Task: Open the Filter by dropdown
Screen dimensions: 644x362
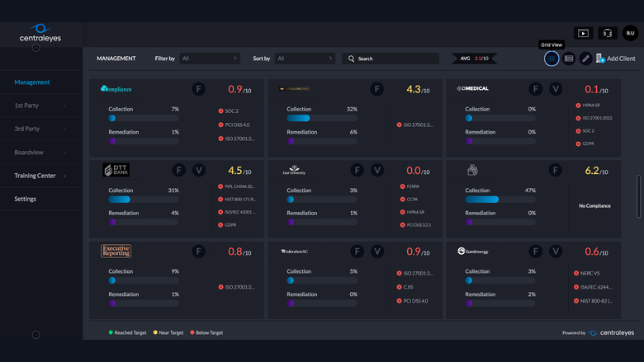Action: tap(210, 59)
